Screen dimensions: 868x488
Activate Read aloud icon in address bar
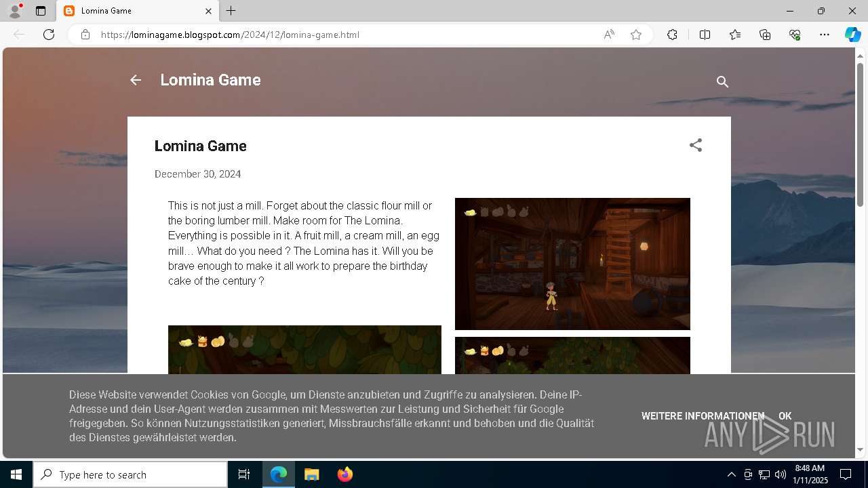click(x=609, y=35)
